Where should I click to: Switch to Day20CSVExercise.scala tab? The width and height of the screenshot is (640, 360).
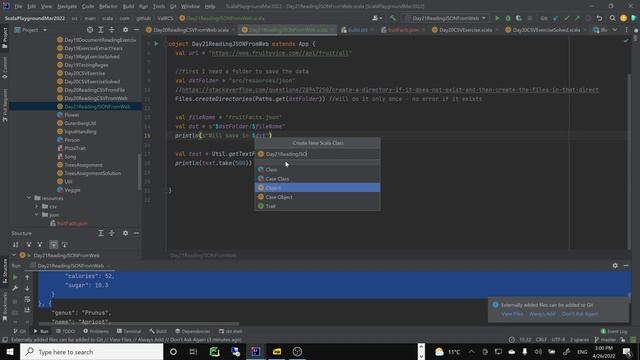465,30
